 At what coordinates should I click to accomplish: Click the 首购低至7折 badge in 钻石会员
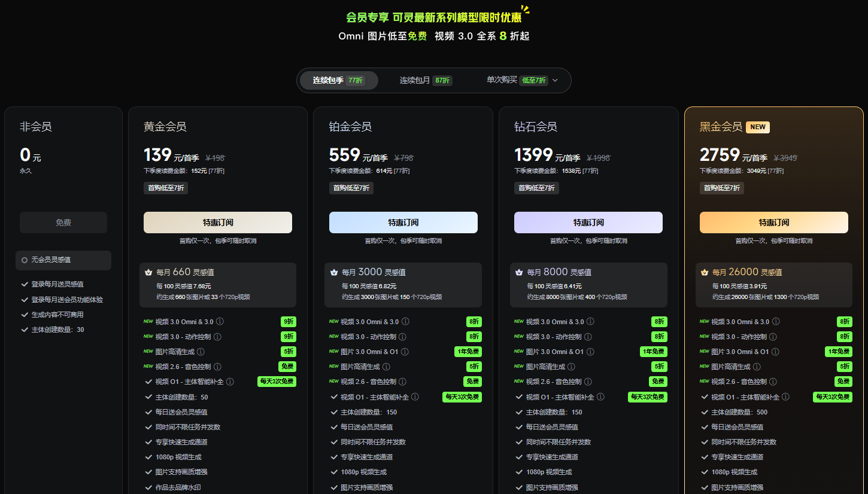point(536,187)
